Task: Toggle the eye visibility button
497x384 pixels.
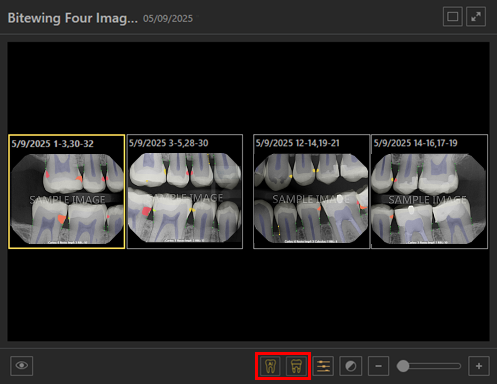Action: click(x=22, y=366)
